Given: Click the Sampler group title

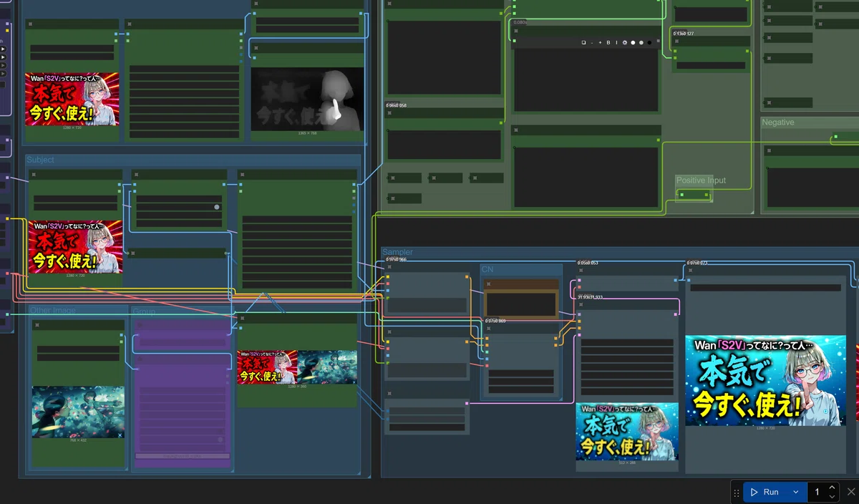Looking at the screenshot, I should [x=397, y=252].
